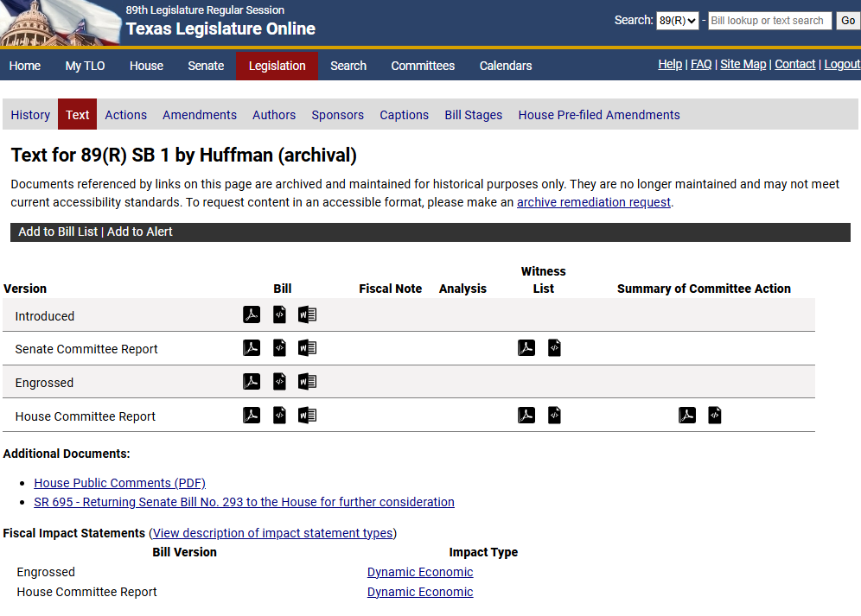Open the Committees menu
Viewport: 861px width, 616px height.
[x=423, y=66]
